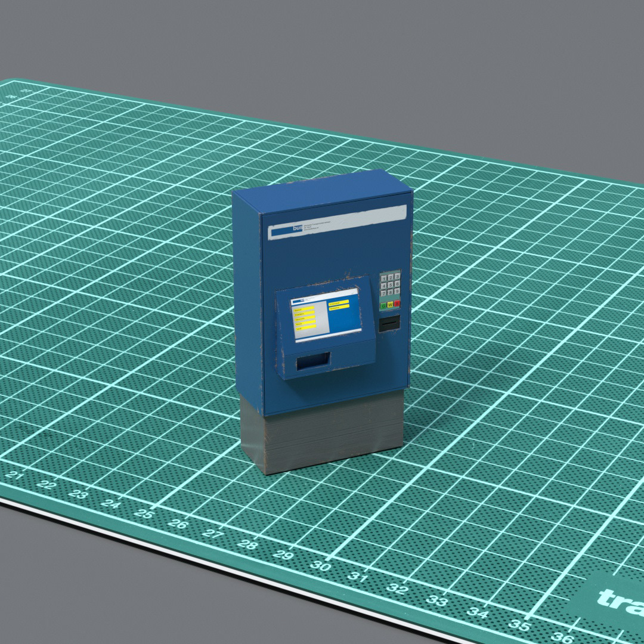Click ruler number 22 on the cutting mat
Screen dimensions: 644x644
click(47, 485)
